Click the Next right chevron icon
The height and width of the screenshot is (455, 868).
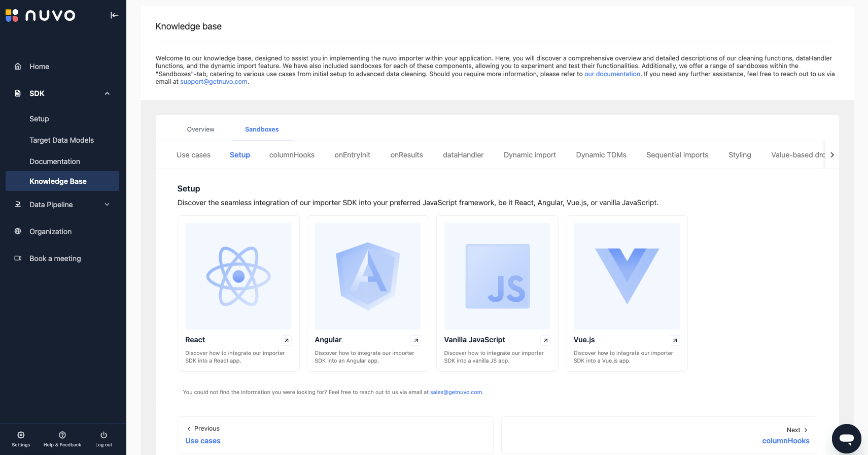(x=806, y=430)
